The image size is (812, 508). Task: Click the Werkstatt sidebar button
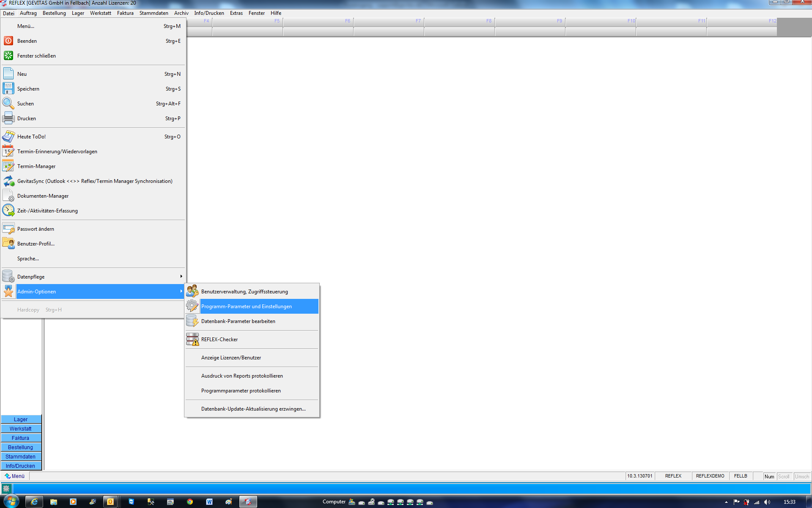point(21,429)
